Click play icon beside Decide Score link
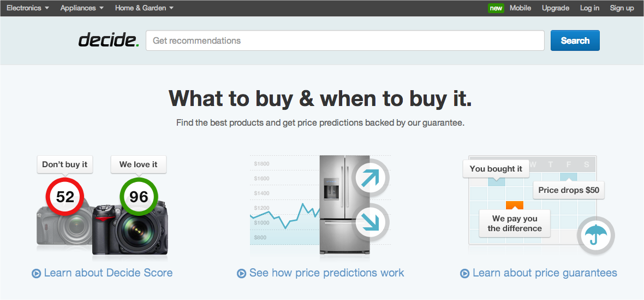This screenshot has width=644, height=300. click(36, 273)
